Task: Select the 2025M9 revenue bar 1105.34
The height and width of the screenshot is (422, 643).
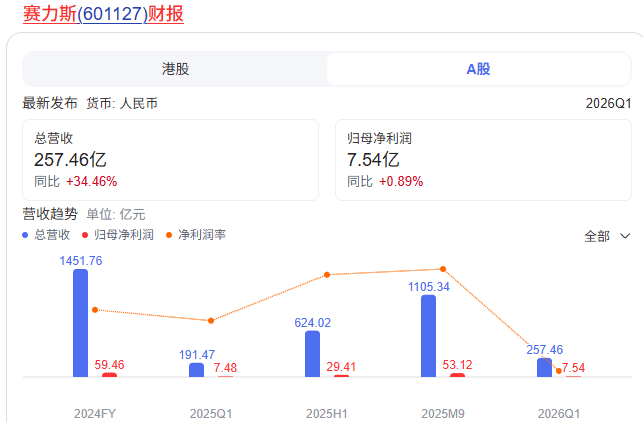Action: 429,336
